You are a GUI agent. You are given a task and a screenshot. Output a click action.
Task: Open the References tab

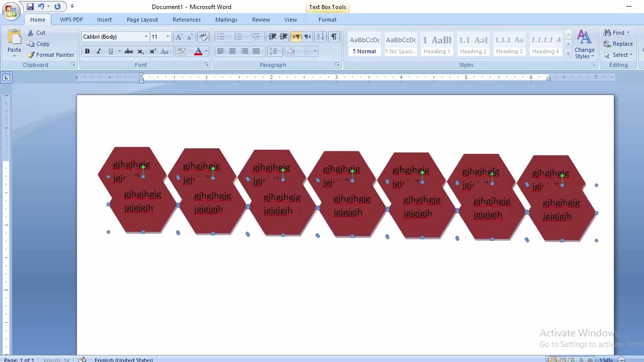187,20
